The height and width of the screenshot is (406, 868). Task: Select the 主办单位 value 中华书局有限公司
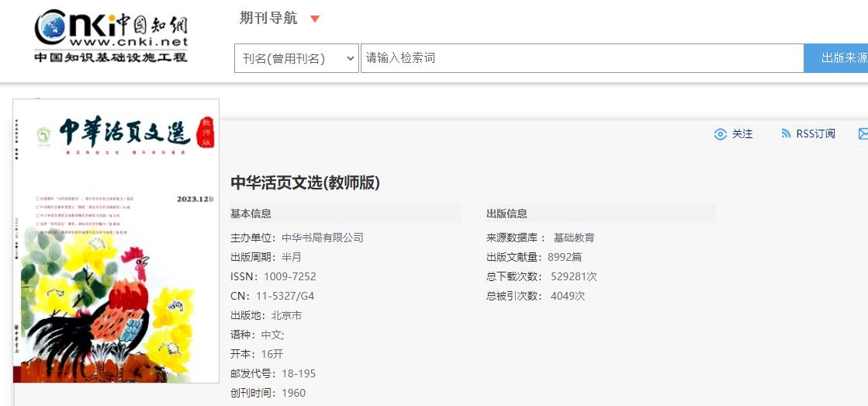click(323, 238)
